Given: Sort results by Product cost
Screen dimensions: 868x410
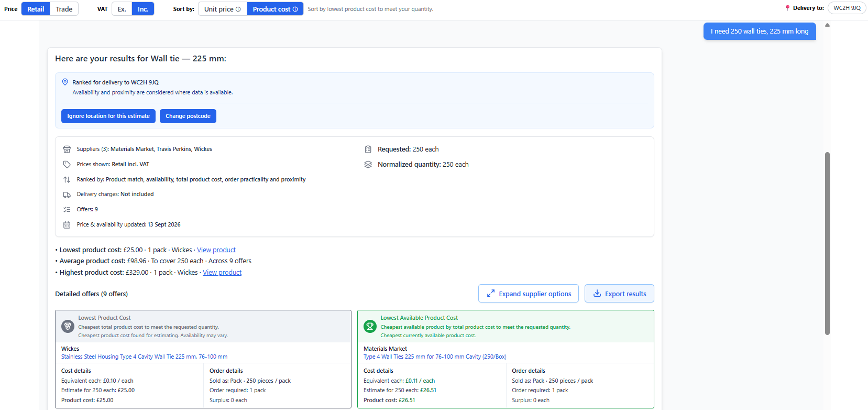Looking at the screenshot, I should tap(275, 9).
